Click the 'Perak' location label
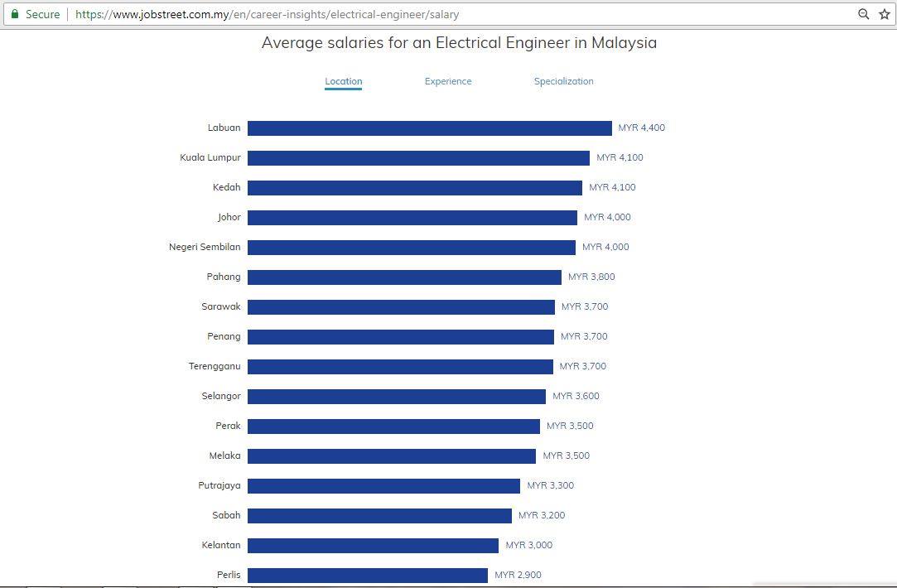 coord(228,425)
